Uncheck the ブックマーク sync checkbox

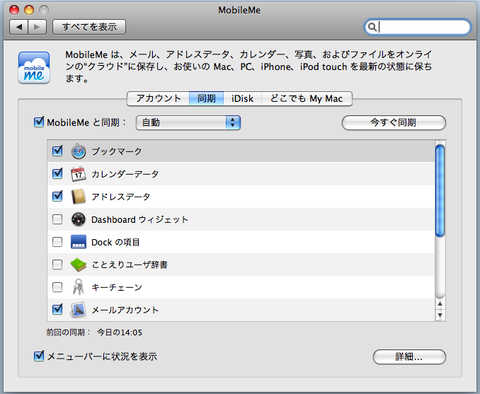pos(57,151)
